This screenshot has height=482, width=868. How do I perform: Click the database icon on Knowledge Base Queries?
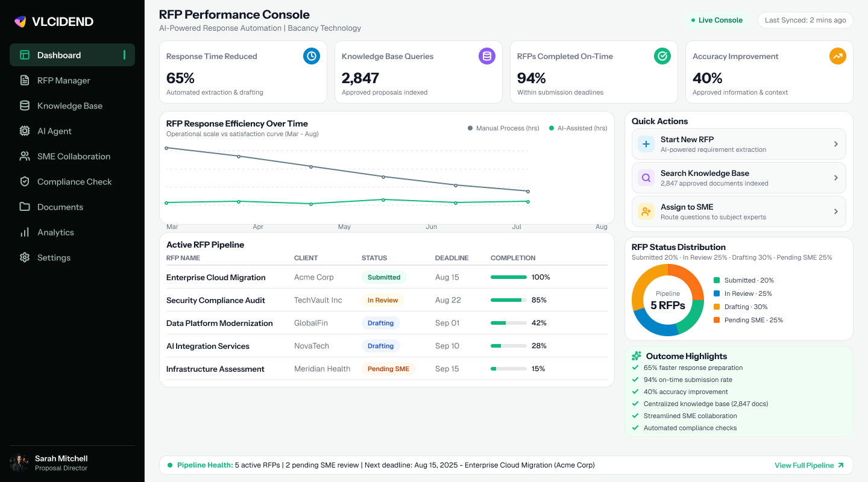pos(487,56)
